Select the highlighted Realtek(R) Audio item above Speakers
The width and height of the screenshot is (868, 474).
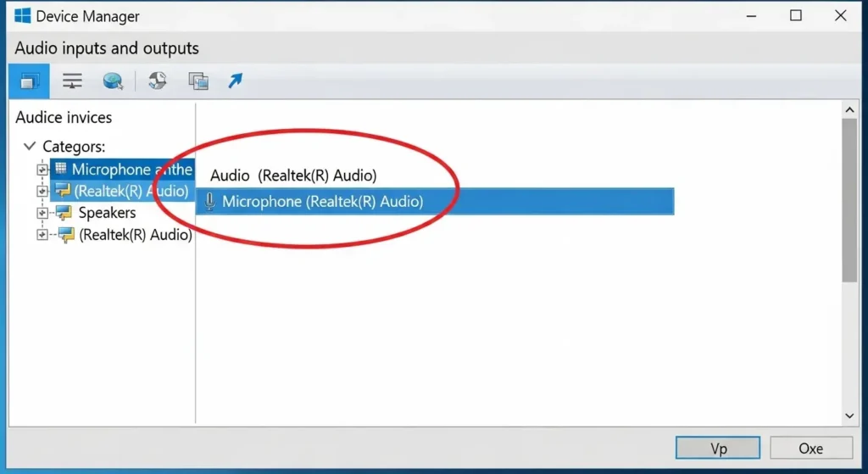click(x=131, y=191)
